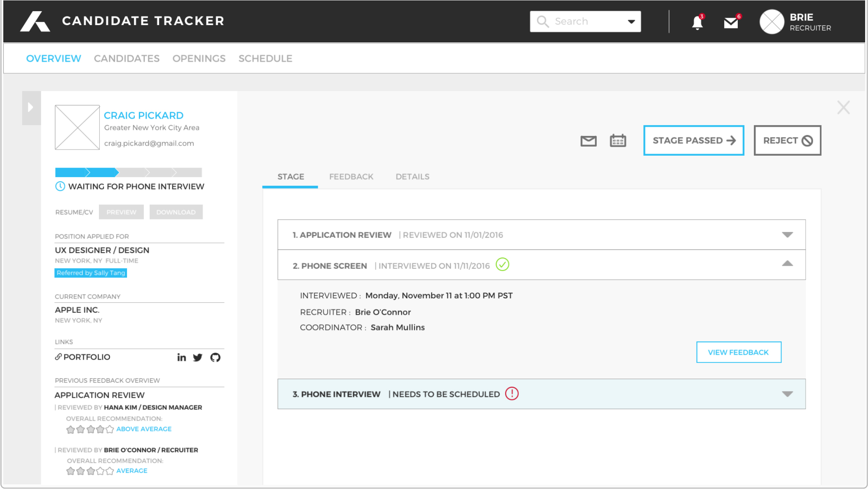Open the notifications bell
This screenshot has width=868, height=489.
point(697,23)
